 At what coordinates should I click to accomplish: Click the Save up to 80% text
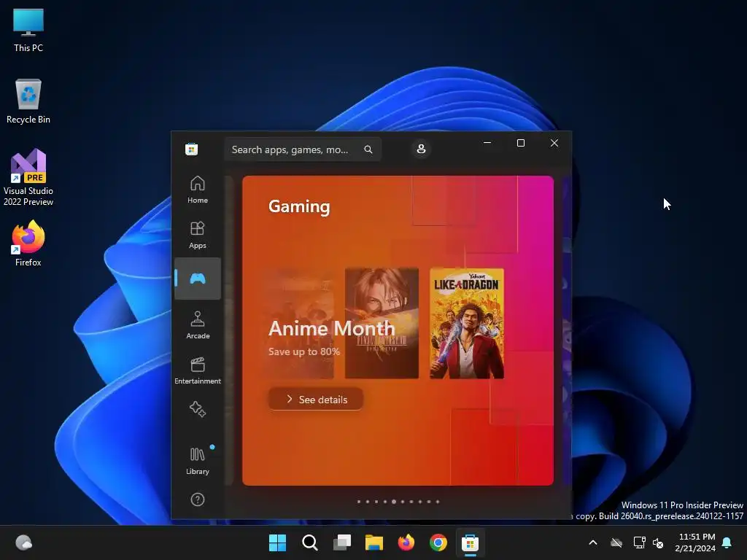[304, 352]
